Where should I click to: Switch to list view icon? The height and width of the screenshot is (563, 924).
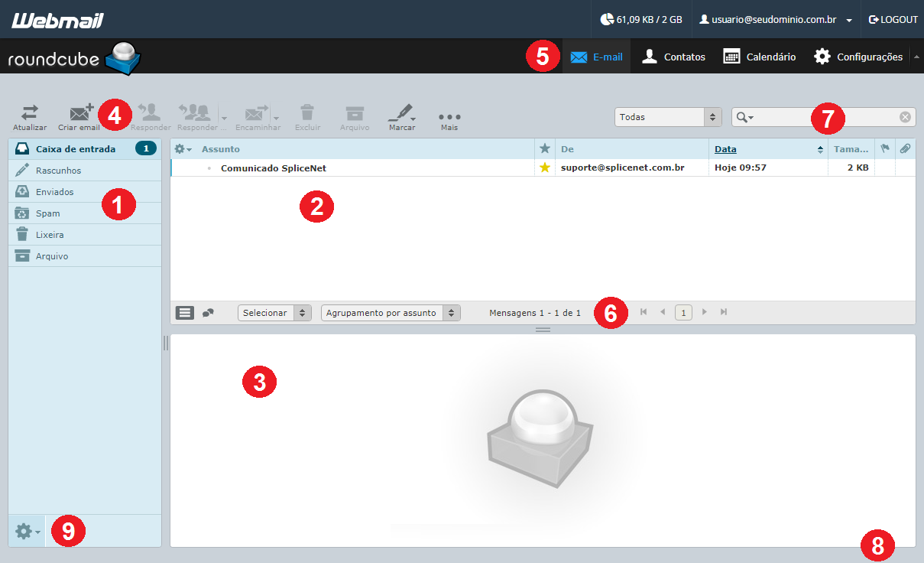pyautogui.click(x=185, y=312)
